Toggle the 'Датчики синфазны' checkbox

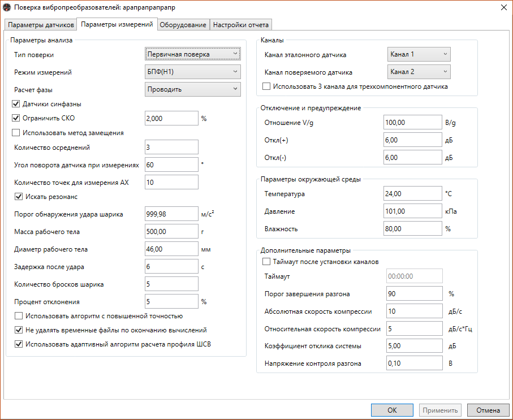pos(16,104)
